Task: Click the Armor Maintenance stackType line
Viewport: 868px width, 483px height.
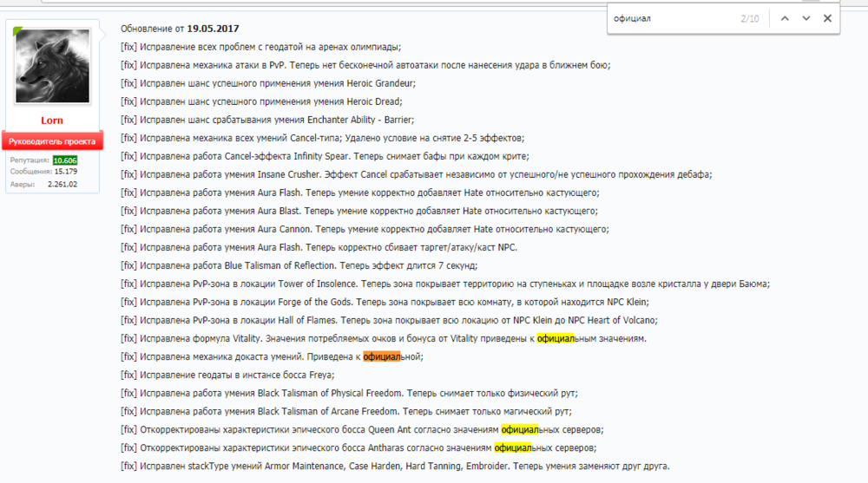Action: (395, 467)
